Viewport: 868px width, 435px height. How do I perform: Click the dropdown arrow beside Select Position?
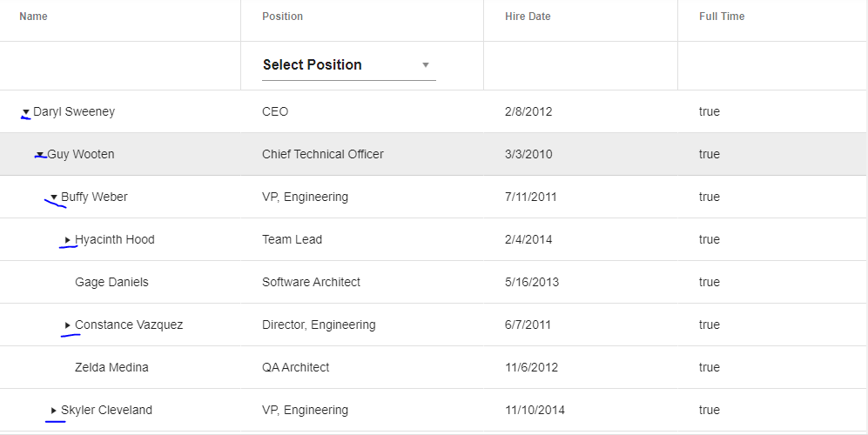pyautogui.click(x=426, y=65)
